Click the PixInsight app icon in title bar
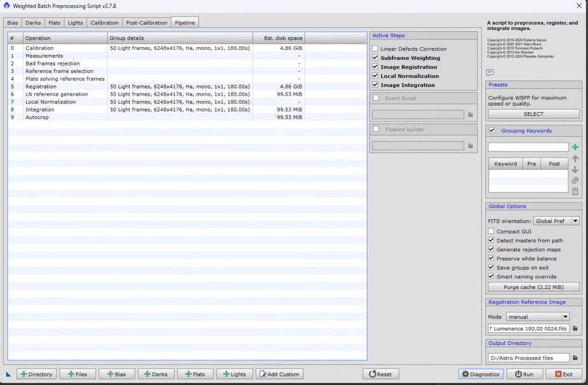This screenshot has height=385, width=588. coord(6,6)
